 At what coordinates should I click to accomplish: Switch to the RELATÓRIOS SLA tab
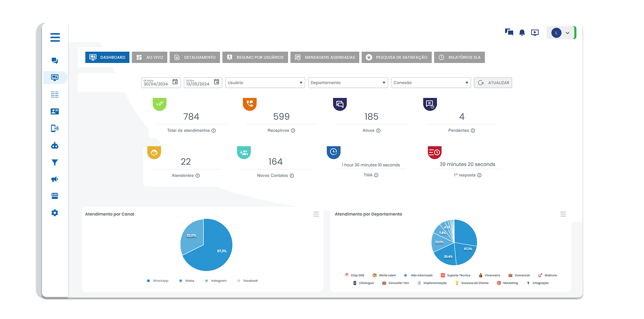click(x=460, y=57)
